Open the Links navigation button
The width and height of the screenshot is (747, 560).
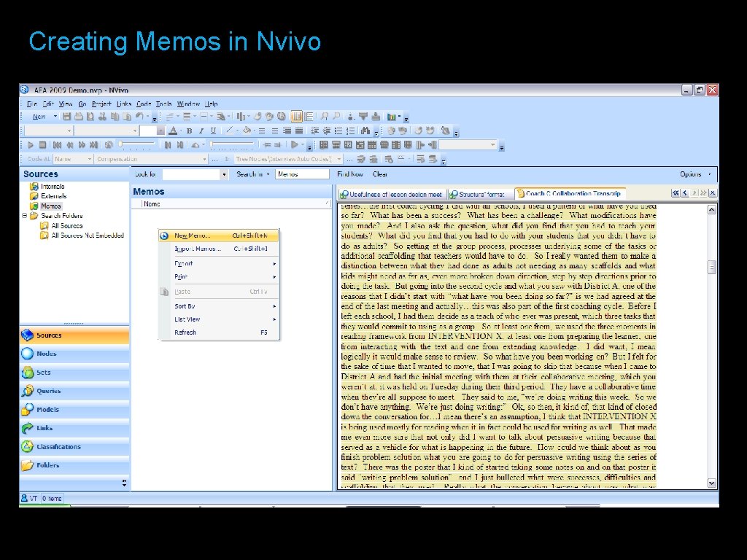click(x=74, y=428)
